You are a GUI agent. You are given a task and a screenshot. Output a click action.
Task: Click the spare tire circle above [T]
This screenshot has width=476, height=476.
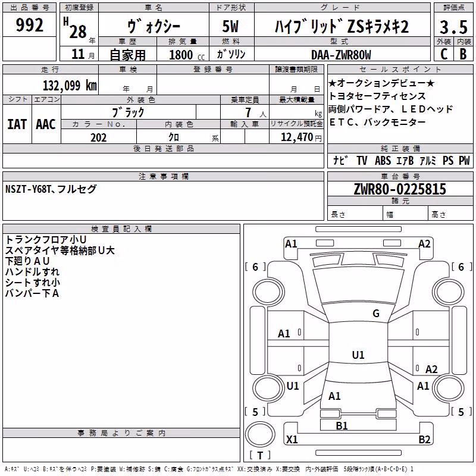(260, 434)
